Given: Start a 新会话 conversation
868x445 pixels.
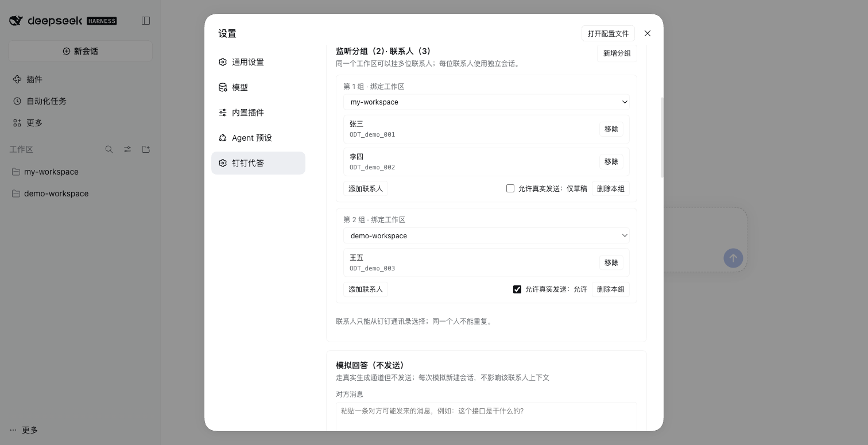Looking at the screenshot, I should pyautogui.click(x=80, y=51).
